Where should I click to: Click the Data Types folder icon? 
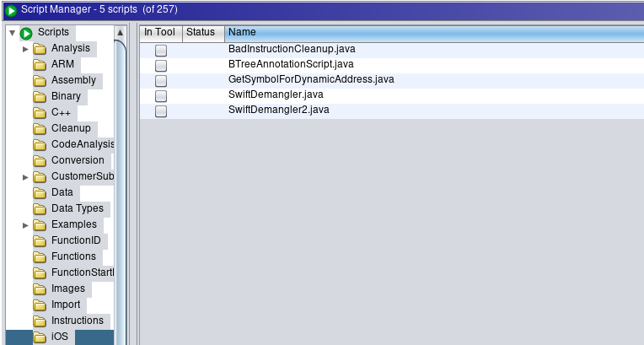[40, 208]
